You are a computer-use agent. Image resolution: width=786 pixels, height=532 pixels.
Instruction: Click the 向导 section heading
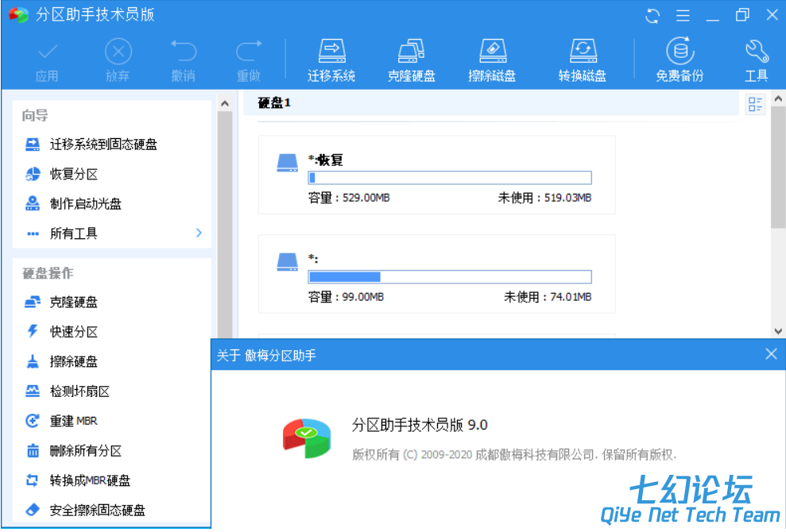point(35,116)
